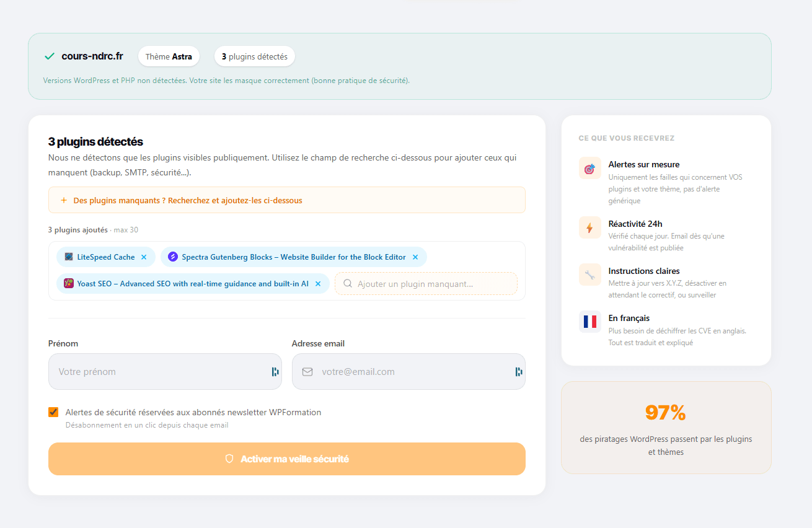Uncheck the newsletter security alerts checkbox
The width and height of the screenshot is (812, 528).
53,411
